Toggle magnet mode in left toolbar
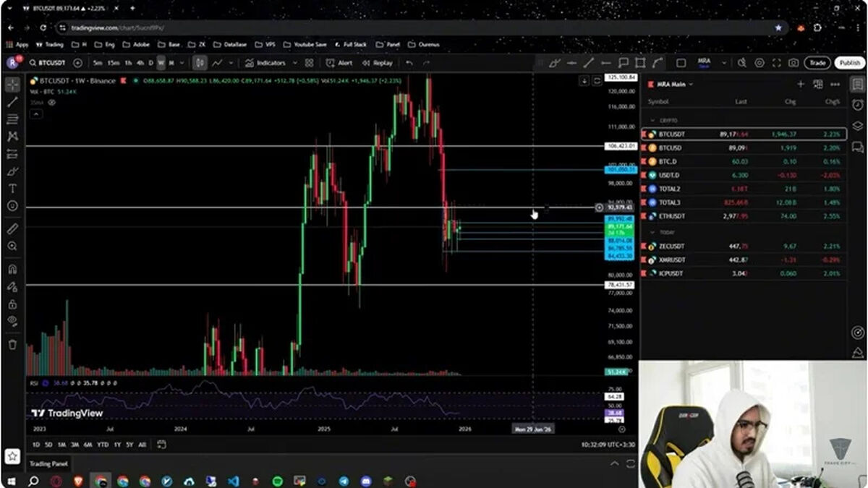The height and width of the screenshot is (488, 868). [12, 268]
